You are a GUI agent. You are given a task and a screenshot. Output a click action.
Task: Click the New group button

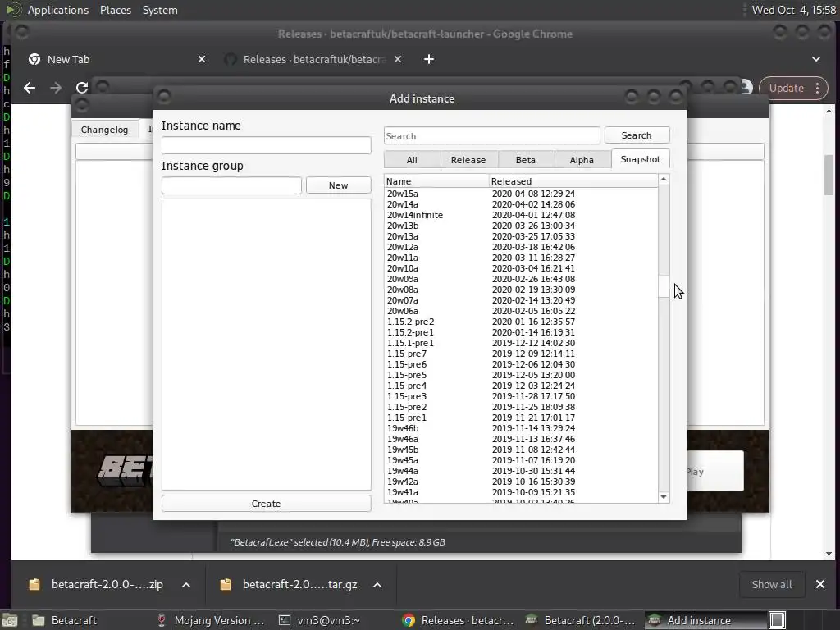tap(338, 185)
